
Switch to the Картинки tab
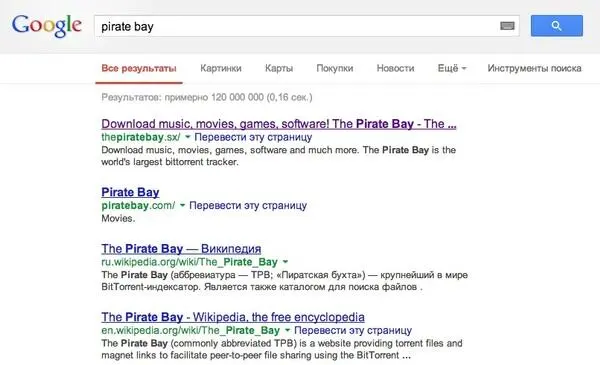[221, 68]
